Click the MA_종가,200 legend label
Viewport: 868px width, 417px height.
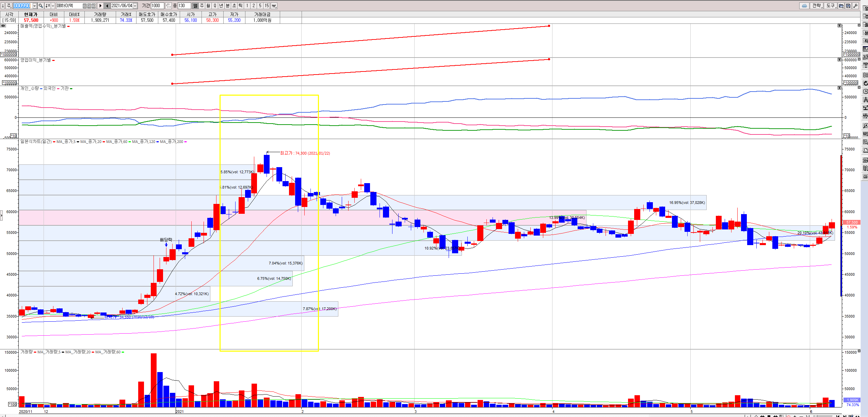(172, 142)
